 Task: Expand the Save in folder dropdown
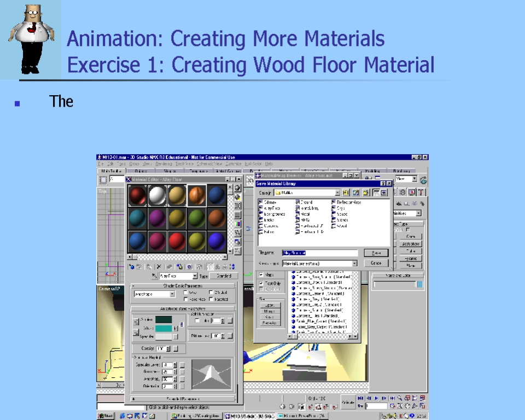[x=336, y=192]
